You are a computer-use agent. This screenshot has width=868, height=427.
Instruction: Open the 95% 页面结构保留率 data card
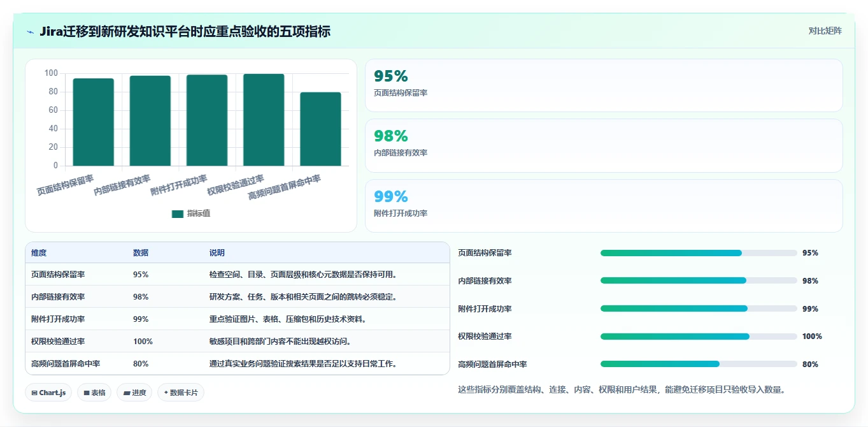[604, 85]
